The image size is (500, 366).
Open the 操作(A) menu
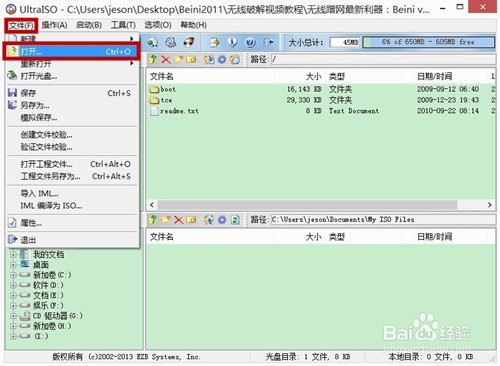(x=54, y=25)
